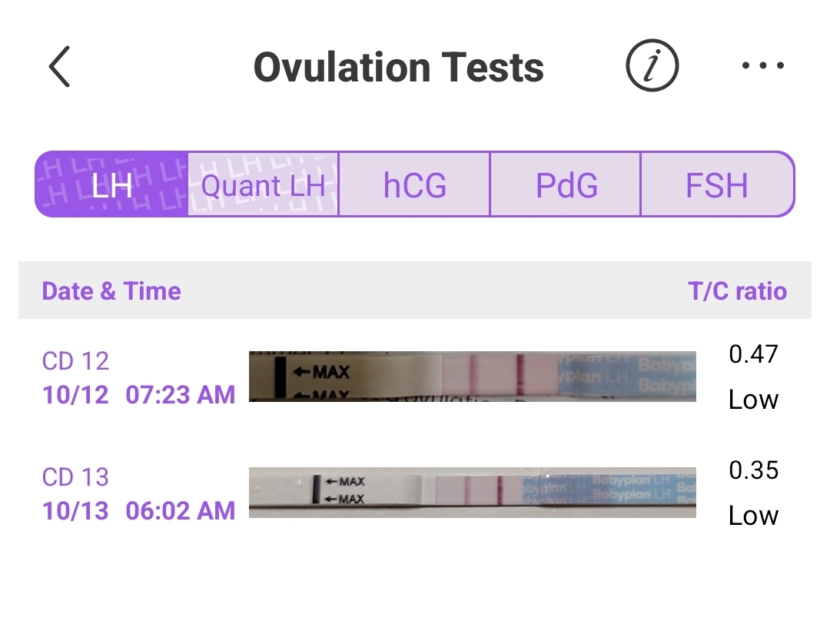830x644 pixels.
Task: Click the Date & Time column header
Action: [111, 291]
